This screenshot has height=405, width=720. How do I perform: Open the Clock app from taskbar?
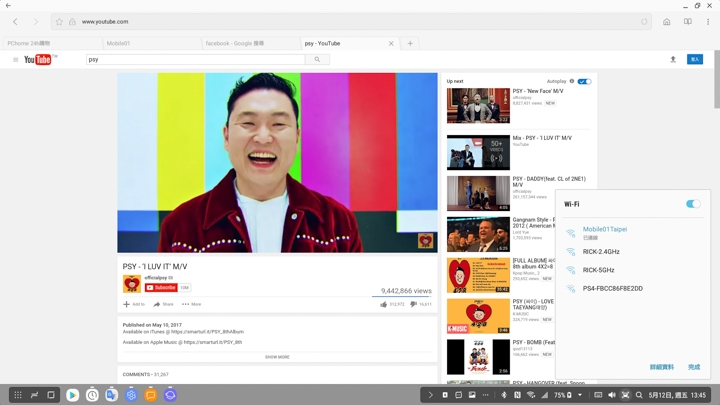(92, 395)
